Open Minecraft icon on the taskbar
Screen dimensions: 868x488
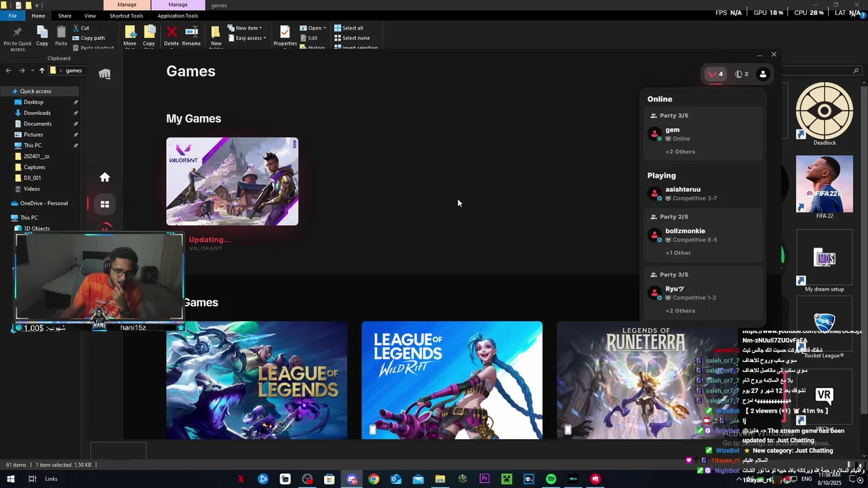tap(507, 479)
